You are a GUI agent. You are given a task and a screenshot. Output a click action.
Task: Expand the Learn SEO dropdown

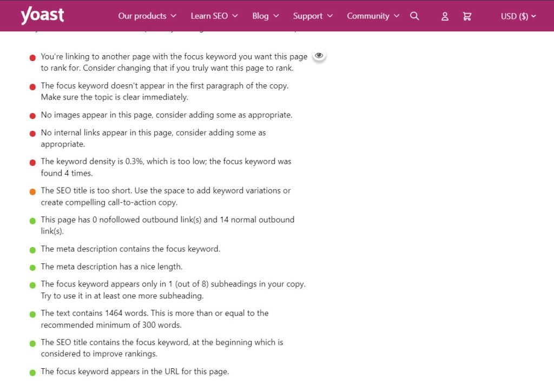pyautogui.click(x=214, y=16)
